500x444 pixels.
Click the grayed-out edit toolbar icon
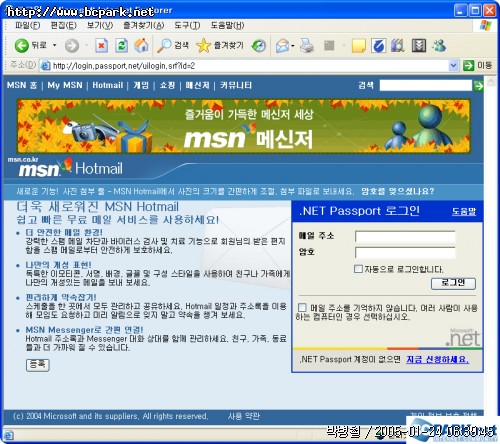pyautogui.click(x=329, y=46)
